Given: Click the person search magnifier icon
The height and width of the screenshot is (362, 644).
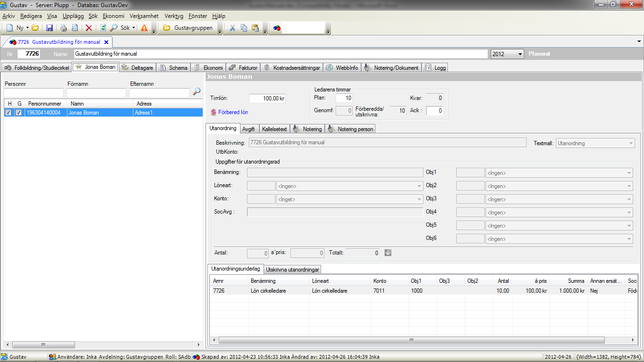Looking at the screenshot, I should tap(197, 91).
